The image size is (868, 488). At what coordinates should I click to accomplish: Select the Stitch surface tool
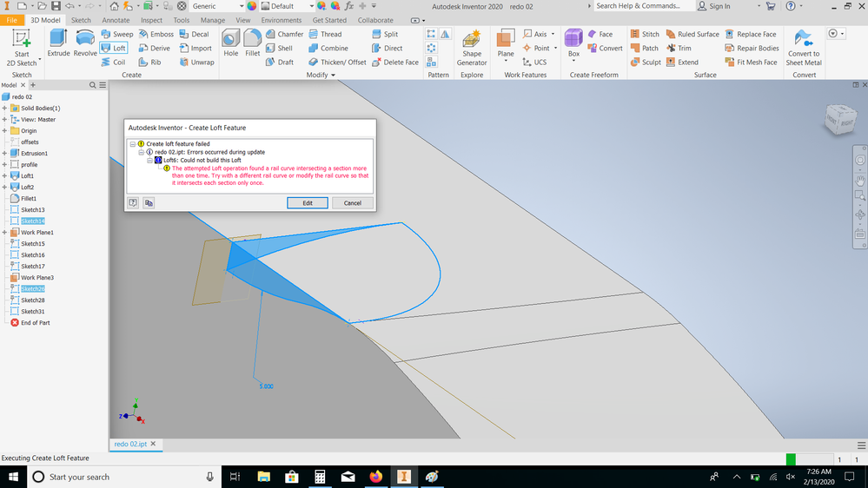(645, 34)
